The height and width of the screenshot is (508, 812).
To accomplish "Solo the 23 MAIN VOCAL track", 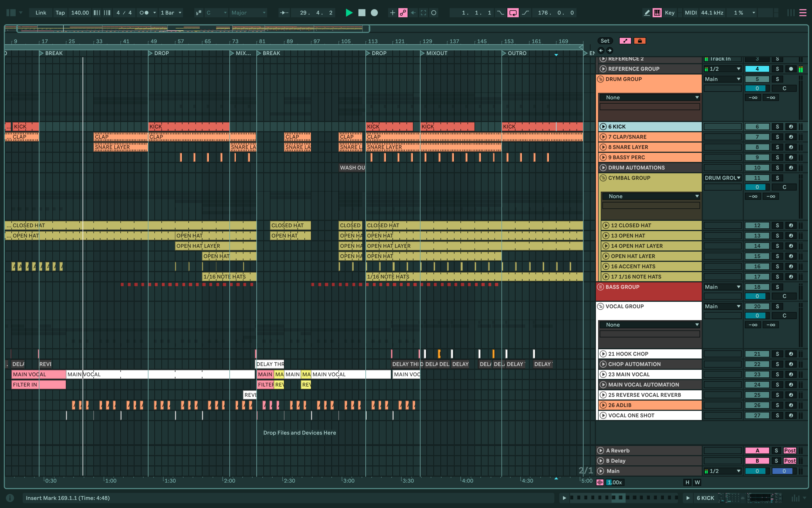I will (x=777, y=375).
